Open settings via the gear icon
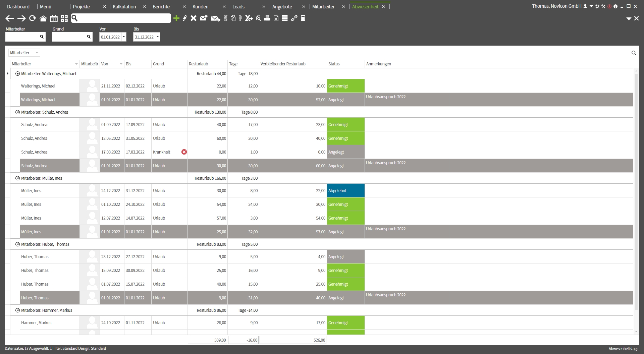644x354 pixels. coord(597,6)
